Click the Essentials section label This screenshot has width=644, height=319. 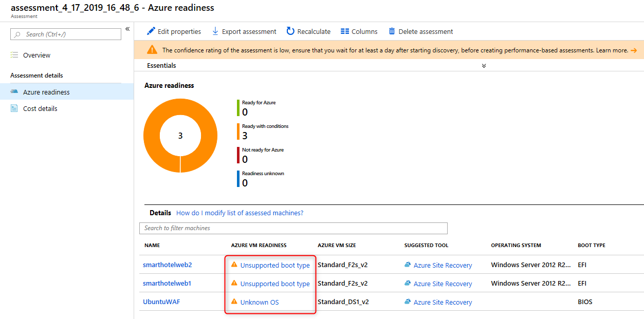click(161, 66)
